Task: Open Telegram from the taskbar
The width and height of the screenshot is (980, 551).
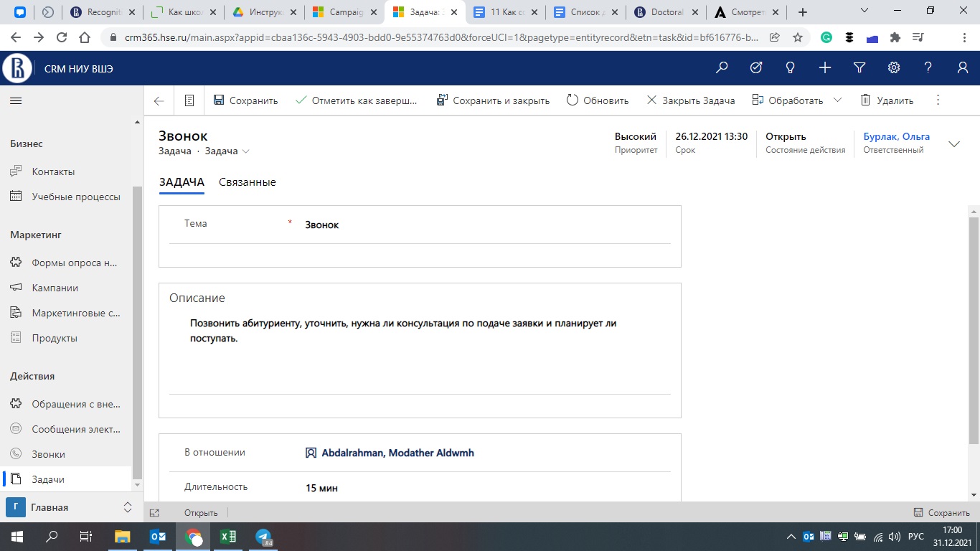Action: click(263, 537)
